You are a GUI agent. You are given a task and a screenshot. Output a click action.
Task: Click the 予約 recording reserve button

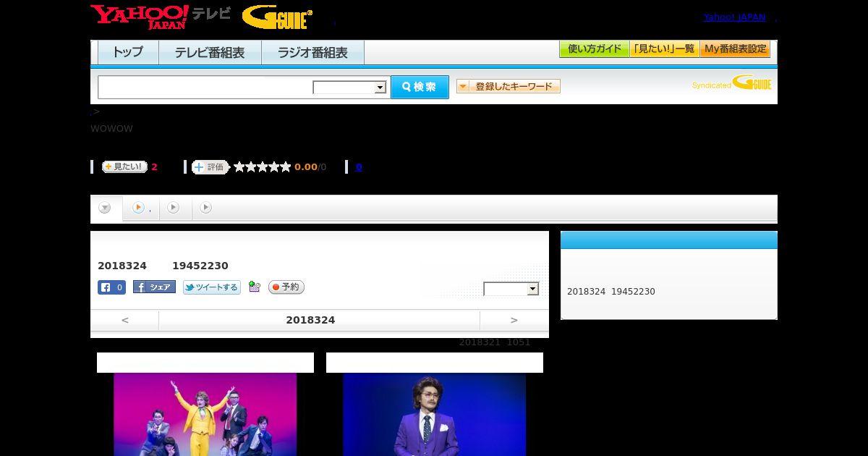(x=286, y=287)
